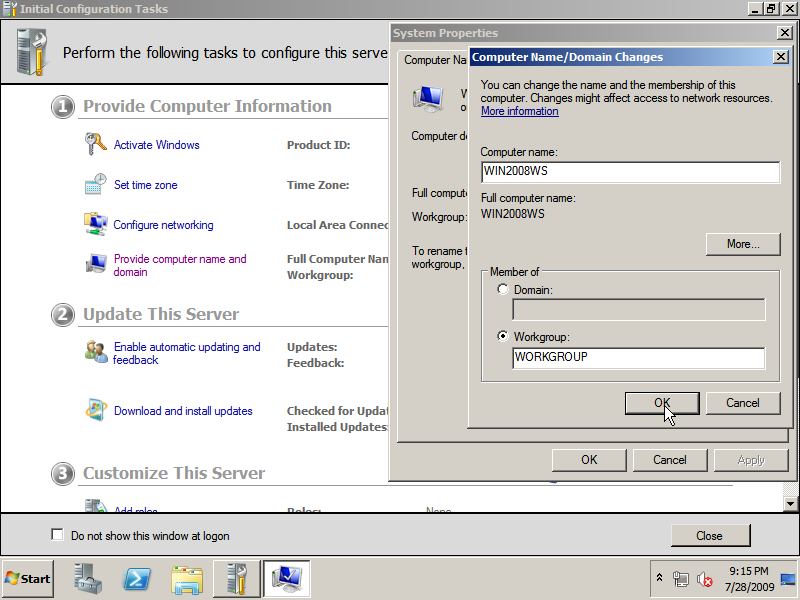The image size is (800, 600).
Task: Click the show desktop icon in tray
Action: (x=788, y=580)
